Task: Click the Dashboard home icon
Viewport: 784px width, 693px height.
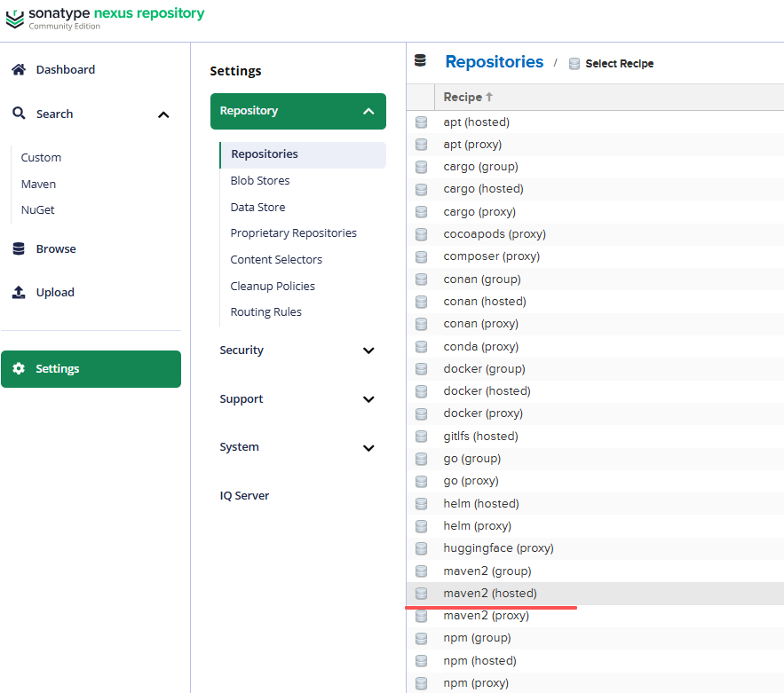Action: 19,69
